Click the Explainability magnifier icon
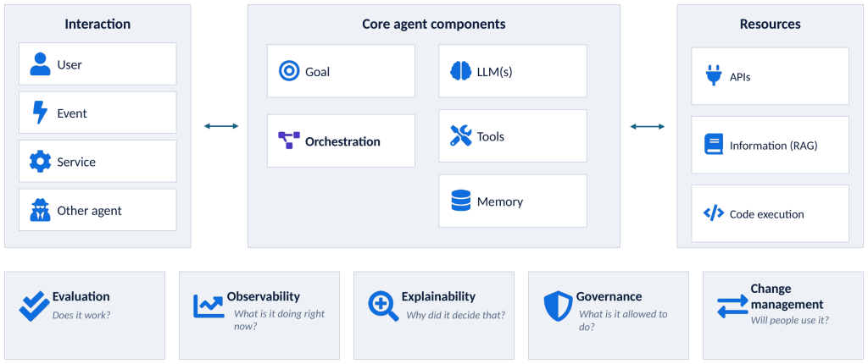This screenshot has height=364, width=868. [383, 306]
